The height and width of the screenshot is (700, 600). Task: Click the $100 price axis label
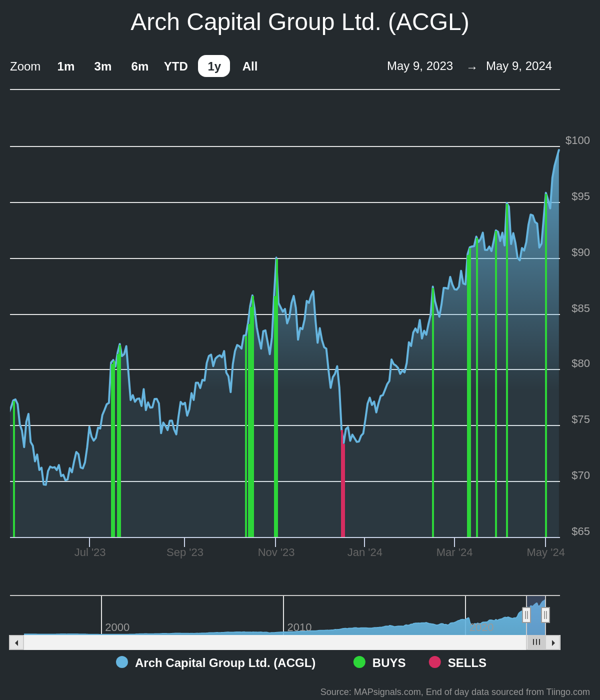click(x=577, y=140)
